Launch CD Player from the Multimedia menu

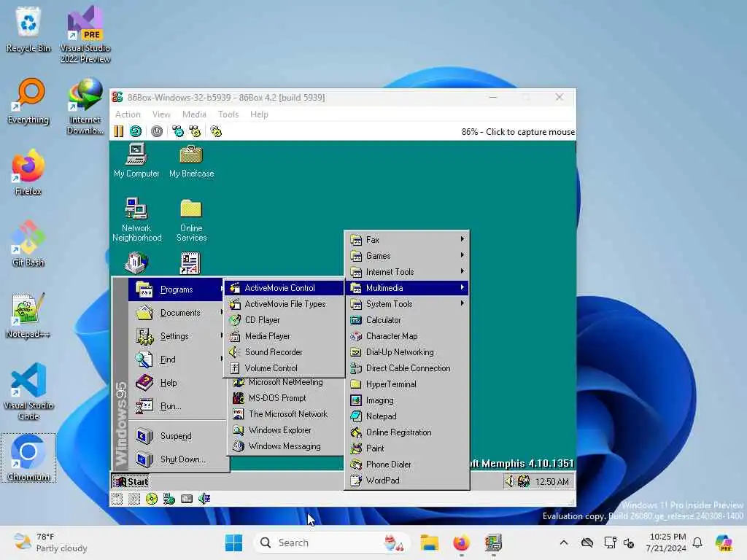285,320
